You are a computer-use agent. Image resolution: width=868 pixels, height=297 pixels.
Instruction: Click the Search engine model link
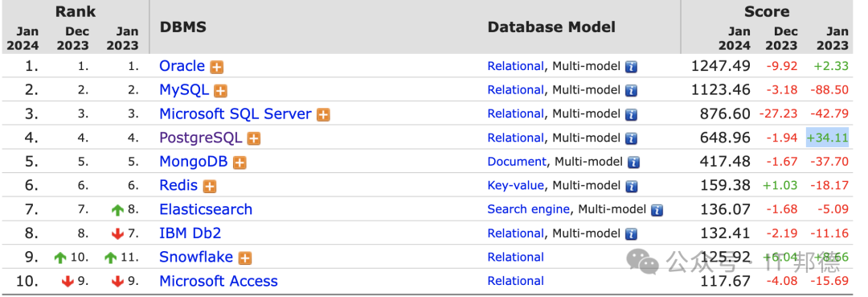[x=529, y=209]
